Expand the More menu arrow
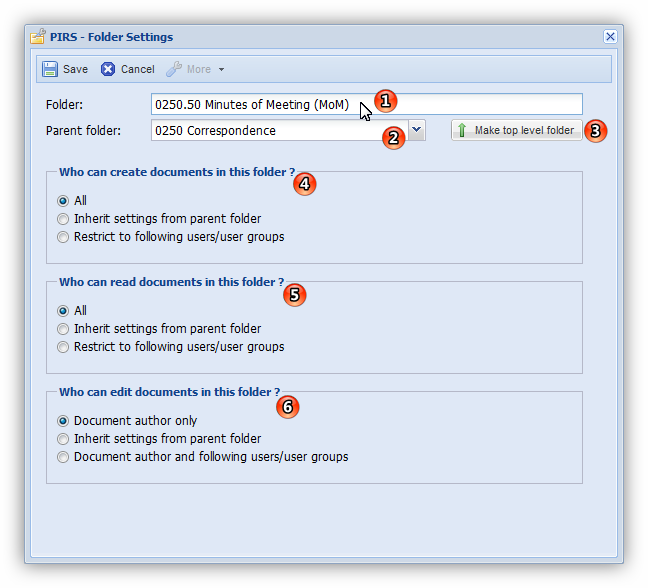 (221, 70)
